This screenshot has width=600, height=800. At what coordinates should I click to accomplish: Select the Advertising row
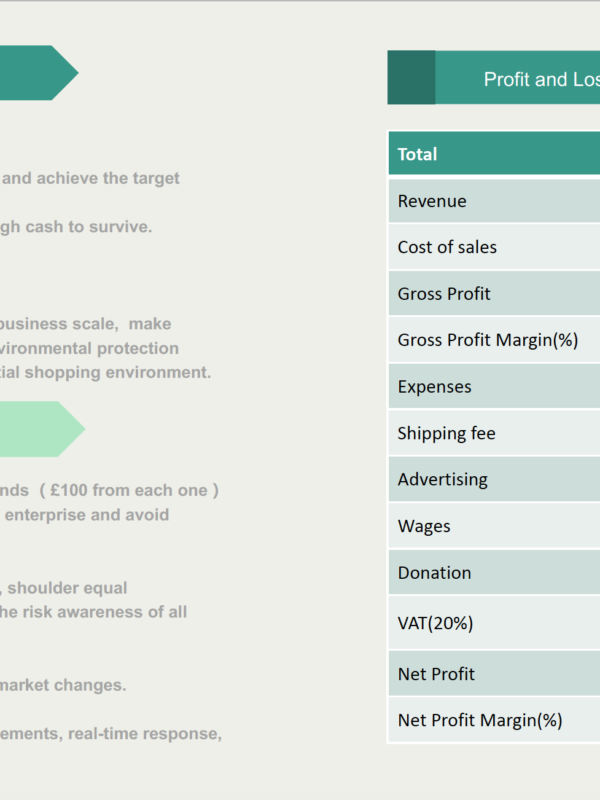pyautogui.click(x=494, y=479)
